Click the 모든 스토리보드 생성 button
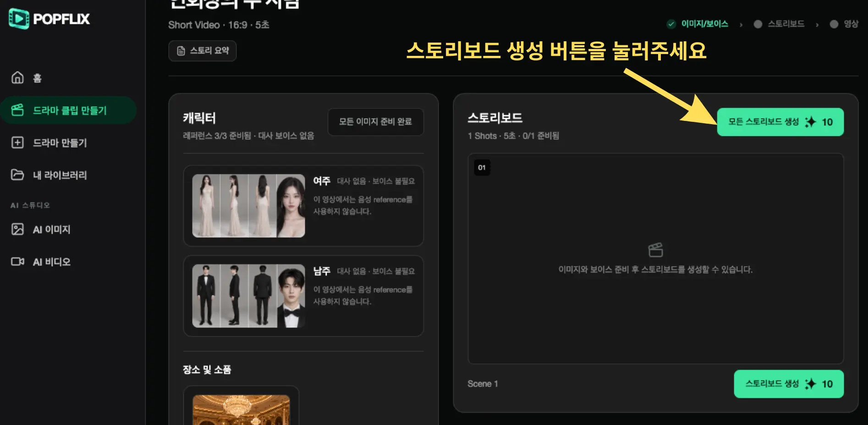 point(780,122)
